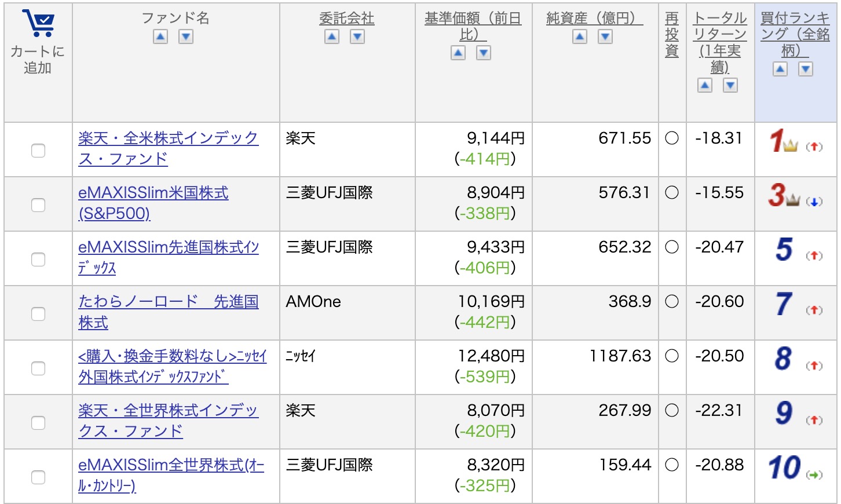841x504 pixels.
Task: Sort purchase ranking column descending
Action: pyautogui.click(x=806, y=70)
